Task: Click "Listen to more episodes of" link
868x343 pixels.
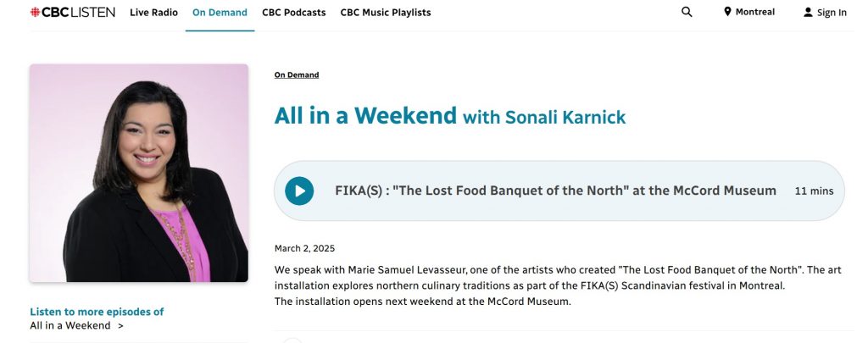Action: click(x=97, y=312)
